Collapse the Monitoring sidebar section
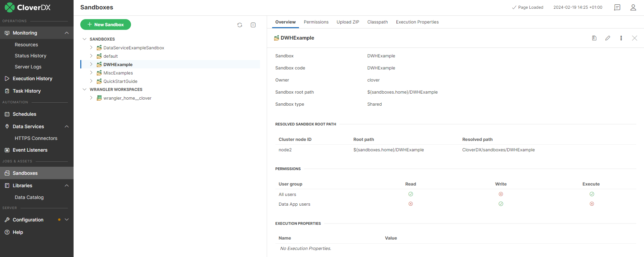This screenshot has width=644, height=257. [x=67, y=33]
